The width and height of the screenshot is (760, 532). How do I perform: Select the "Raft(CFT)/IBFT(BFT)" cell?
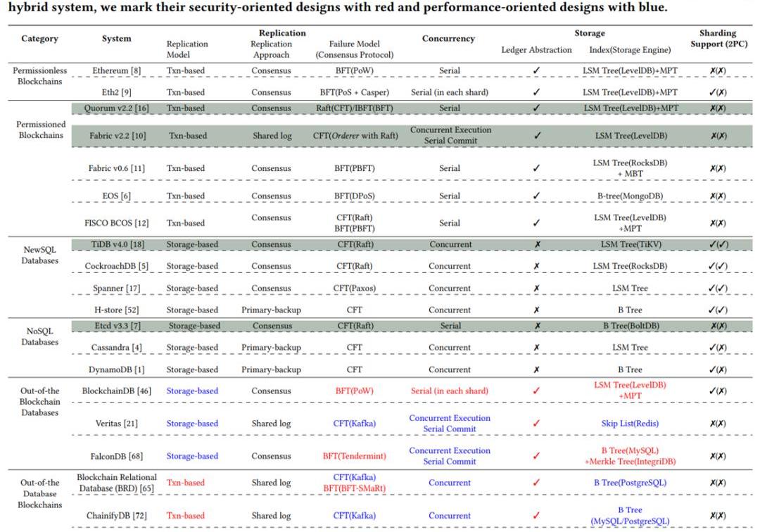[354, 108]
